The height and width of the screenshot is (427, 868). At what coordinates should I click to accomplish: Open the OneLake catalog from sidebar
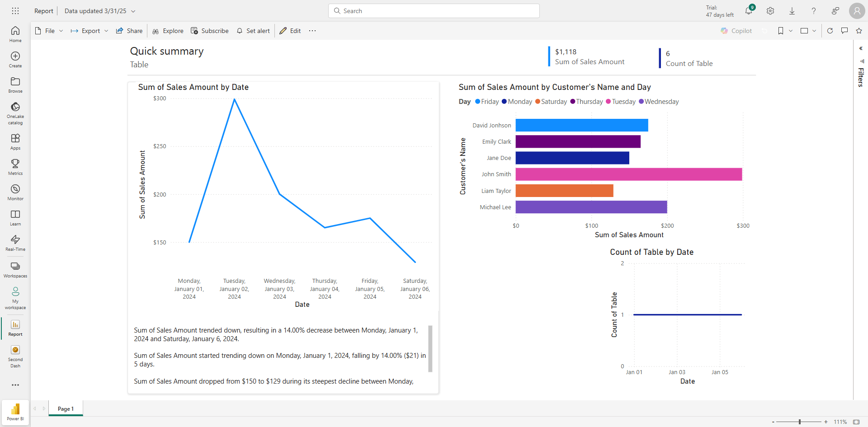pos(15,112)
